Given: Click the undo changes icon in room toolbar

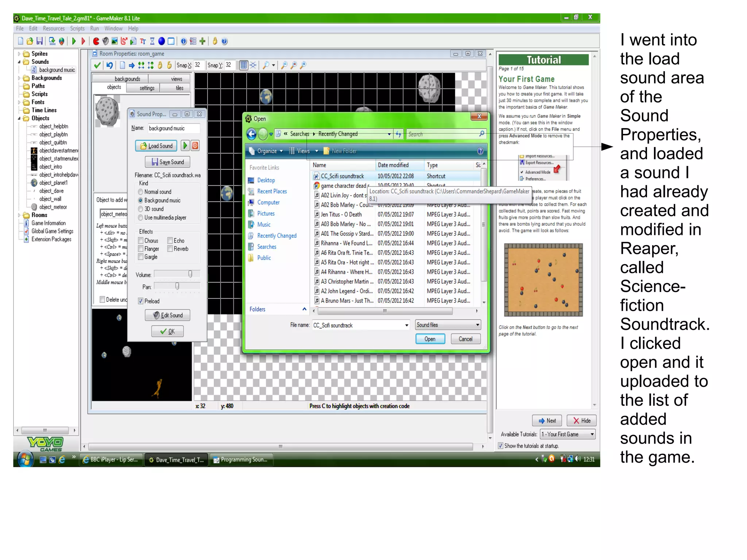Looking at the screenshot, I should (109, 65).
